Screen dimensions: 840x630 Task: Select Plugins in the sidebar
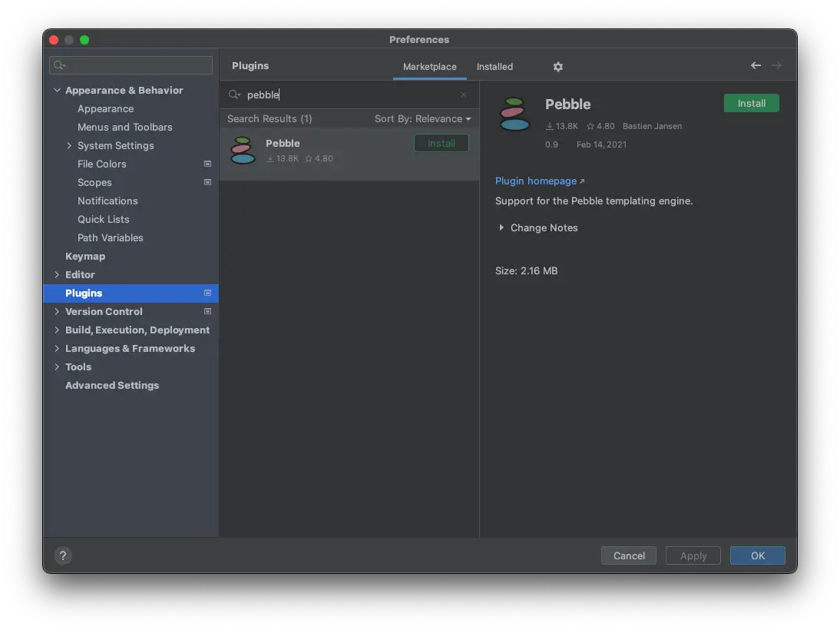131,293
